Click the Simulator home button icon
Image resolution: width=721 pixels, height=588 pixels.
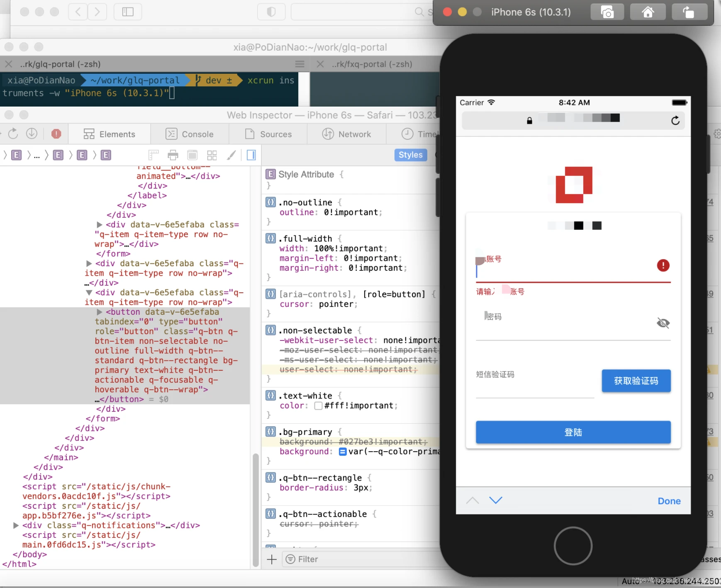coord(648,12)
